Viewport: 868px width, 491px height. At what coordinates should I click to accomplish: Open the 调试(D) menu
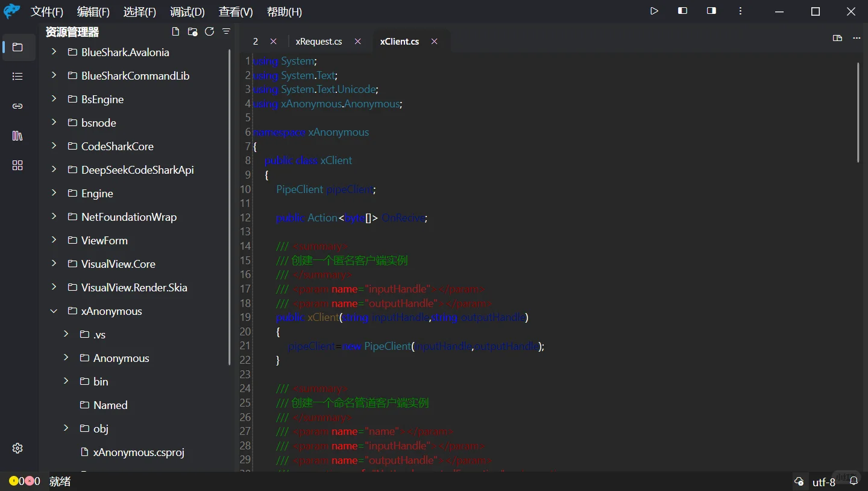click(187, 12)
